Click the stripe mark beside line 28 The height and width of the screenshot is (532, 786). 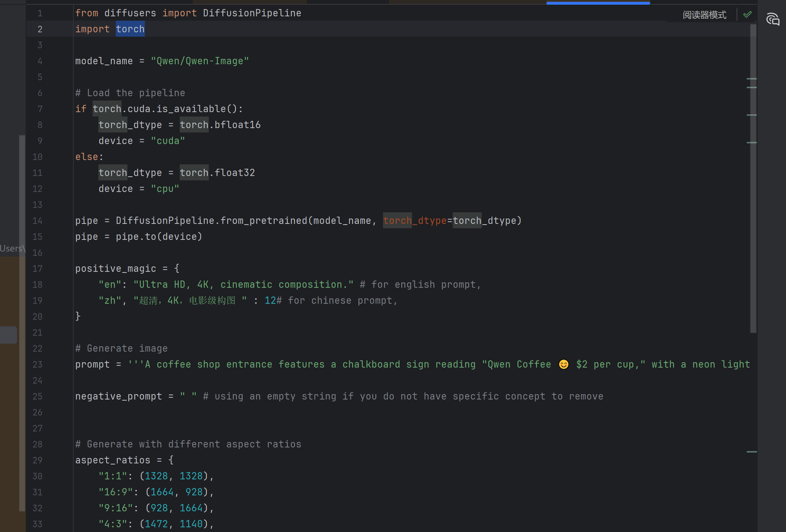752,452
